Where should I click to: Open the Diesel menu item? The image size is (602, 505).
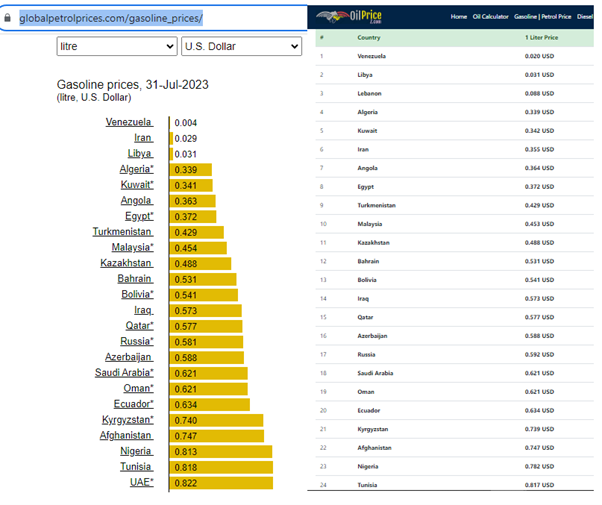(x=583, y=17)
